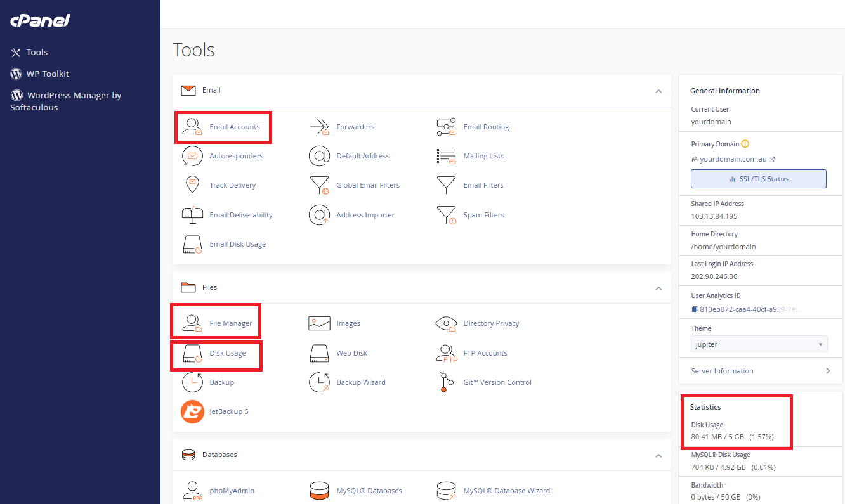
Task: Click the Home Directory /home/yourdomain value
Action: click(723, 247)
